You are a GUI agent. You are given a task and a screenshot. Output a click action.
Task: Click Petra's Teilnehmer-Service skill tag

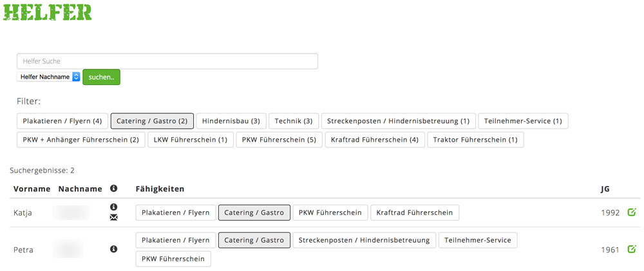pos(478,240)
